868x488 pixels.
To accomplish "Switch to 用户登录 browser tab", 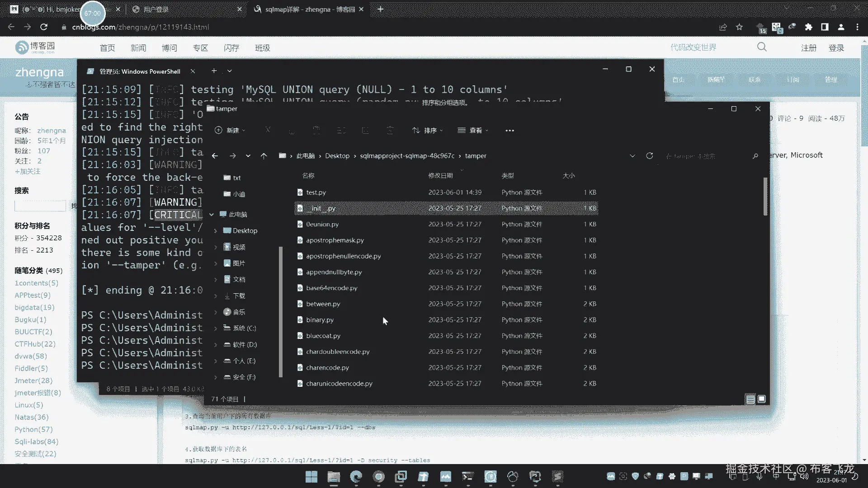I will [156, 9].
